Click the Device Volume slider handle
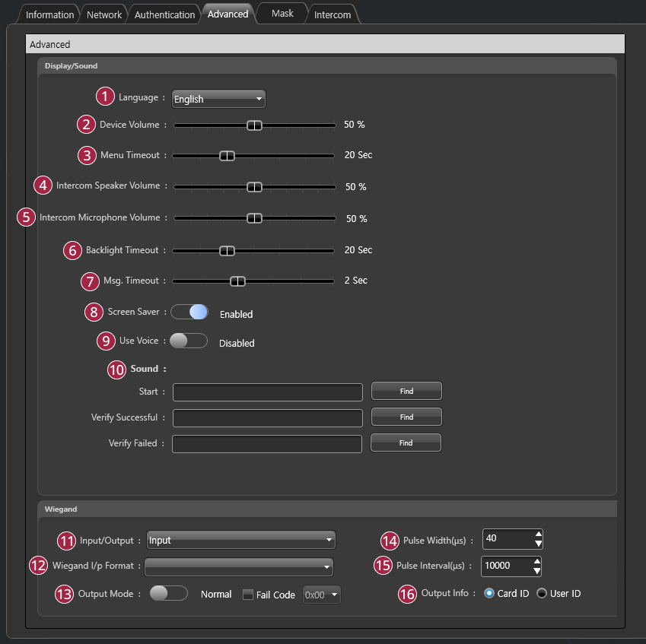The width and height of the screenshot is (646, 644). 255,125
